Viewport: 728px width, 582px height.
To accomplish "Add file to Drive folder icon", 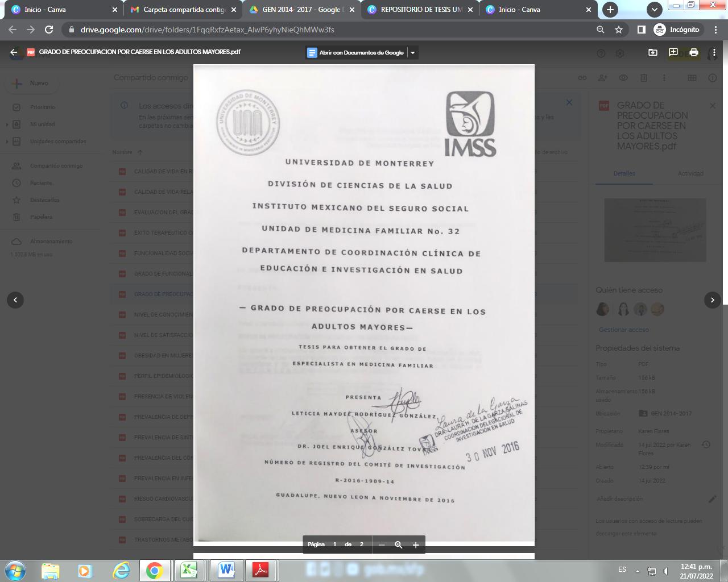I will pos(652,52).
